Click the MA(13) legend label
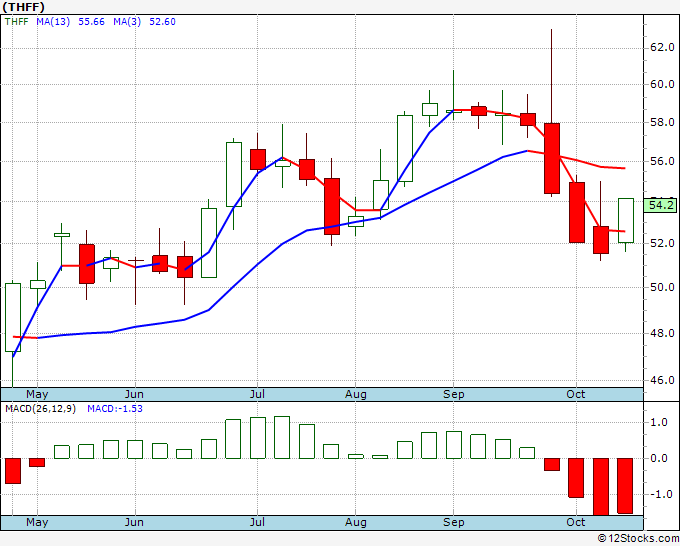The width and height of the screenshot is (680, 546). pyautogui.click(x=53, y=22)
